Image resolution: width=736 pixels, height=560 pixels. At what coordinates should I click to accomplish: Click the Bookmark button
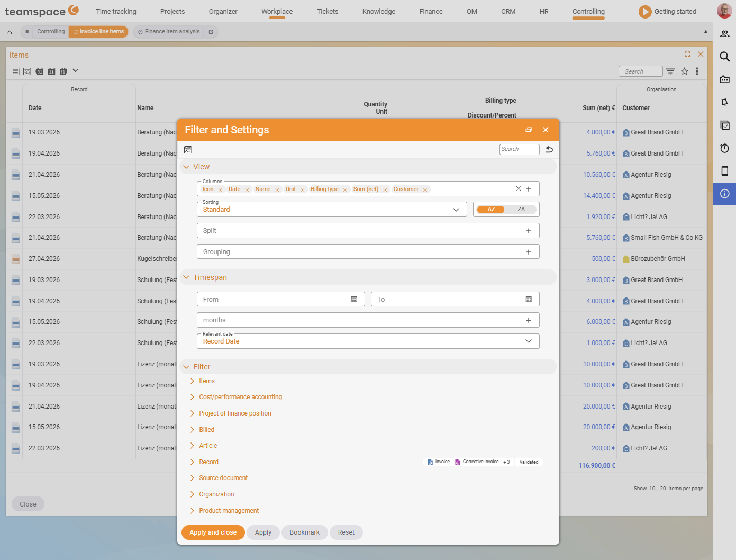[304, 532]
